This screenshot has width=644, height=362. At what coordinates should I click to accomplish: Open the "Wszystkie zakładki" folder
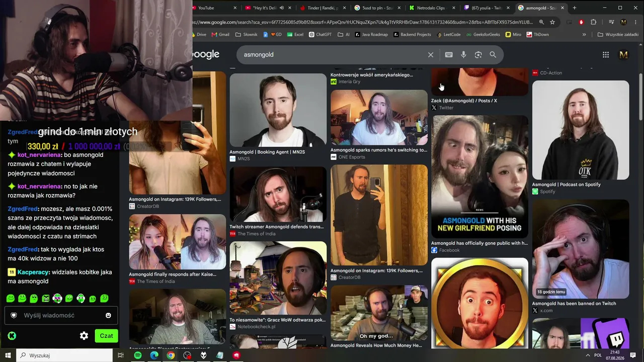click(x=618, y=35)
